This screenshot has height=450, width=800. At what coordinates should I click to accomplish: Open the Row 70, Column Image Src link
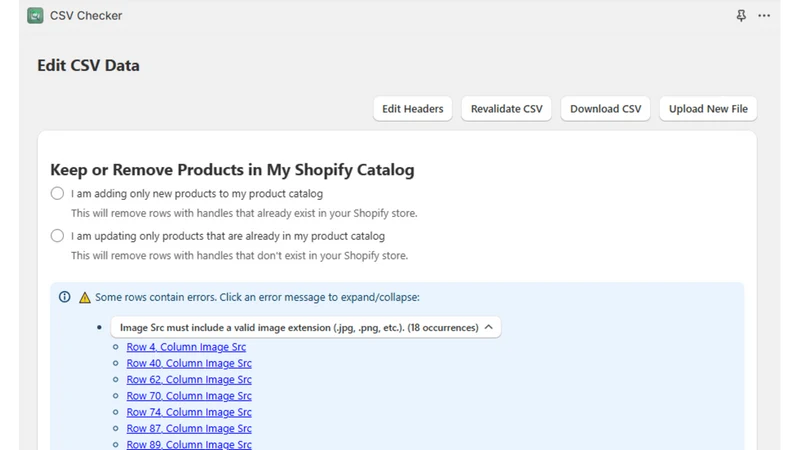189,396
